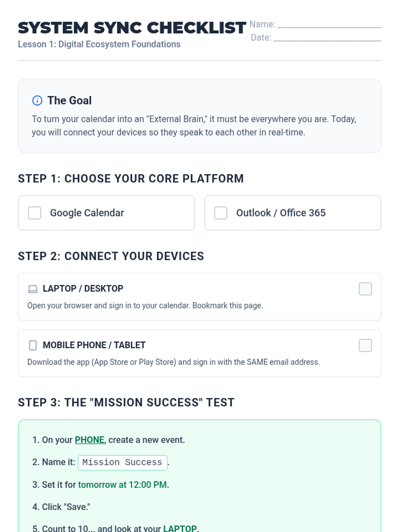Click the tomorrow at 12:00 PM text
399x532 pixels.
(122, 485)
